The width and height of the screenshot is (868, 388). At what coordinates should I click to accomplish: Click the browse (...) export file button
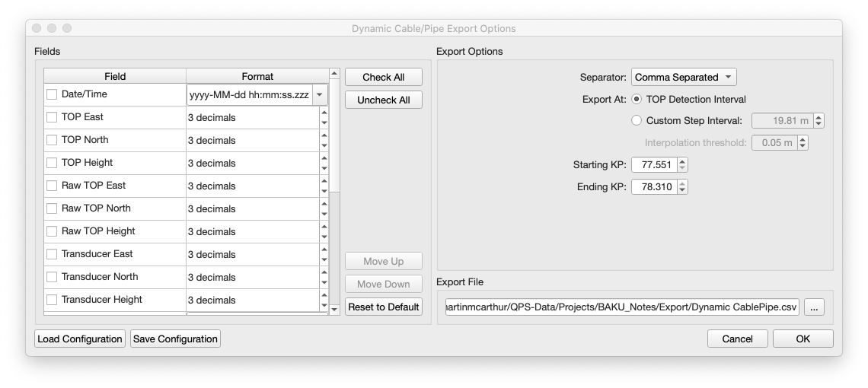814,307
